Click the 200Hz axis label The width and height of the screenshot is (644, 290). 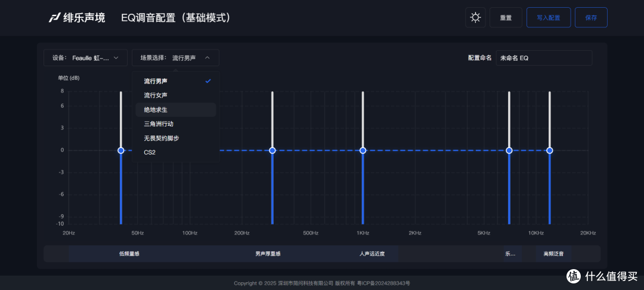tap(242, 233)
